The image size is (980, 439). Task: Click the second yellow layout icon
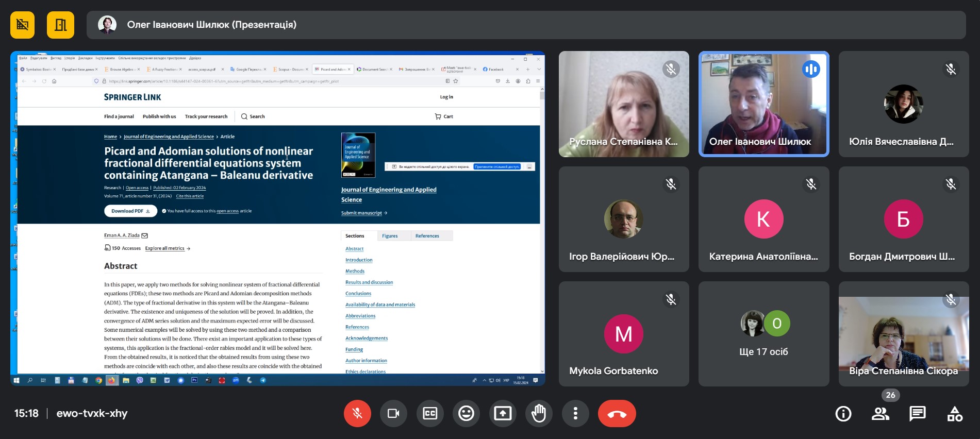click(x=60, y=25)
